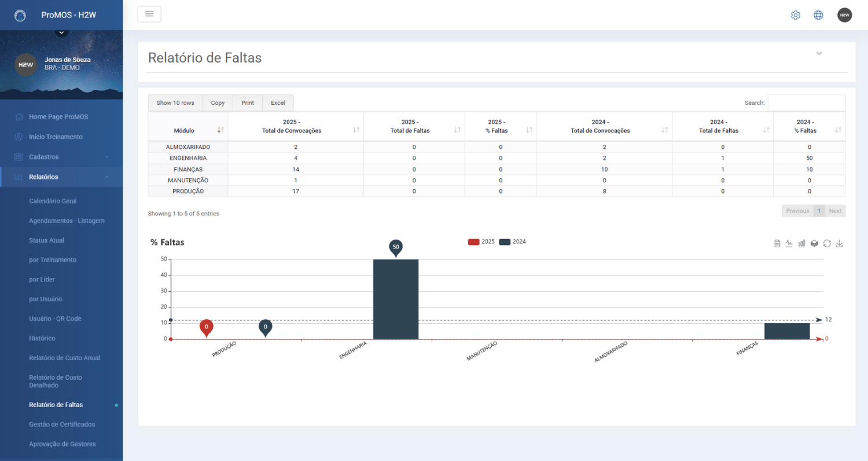
Task: Switch chart to bar view
Action: click(x=801, y=243)
